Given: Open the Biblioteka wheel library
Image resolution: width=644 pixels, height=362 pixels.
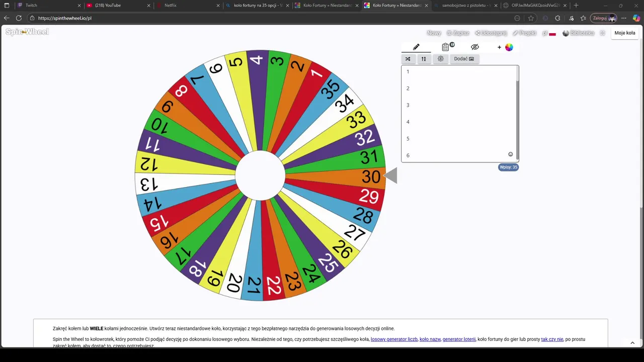Looking at the screenshot, I should (578, 33).
